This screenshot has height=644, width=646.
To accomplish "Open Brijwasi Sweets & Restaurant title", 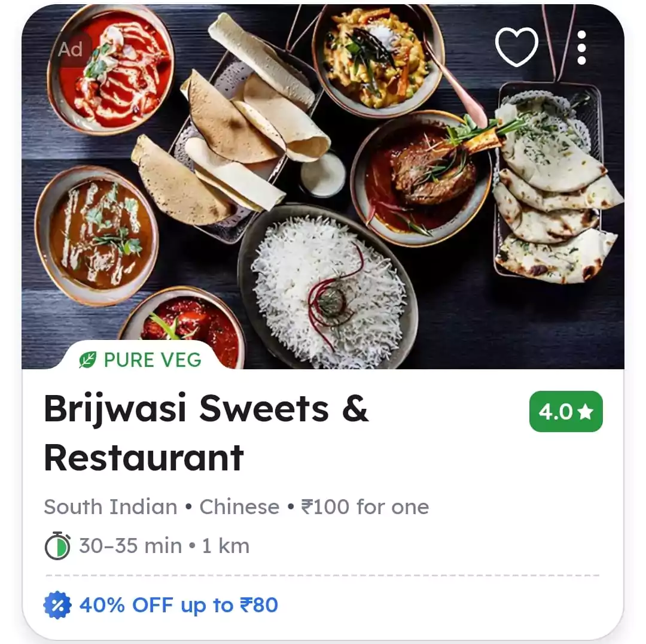I will (x=206, y=433).
